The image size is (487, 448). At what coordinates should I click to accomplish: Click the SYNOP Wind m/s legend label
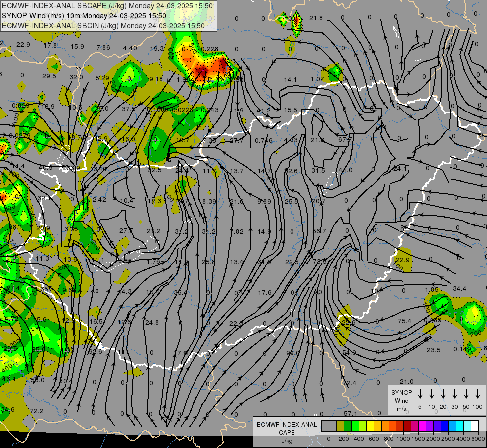coord(401,400)
